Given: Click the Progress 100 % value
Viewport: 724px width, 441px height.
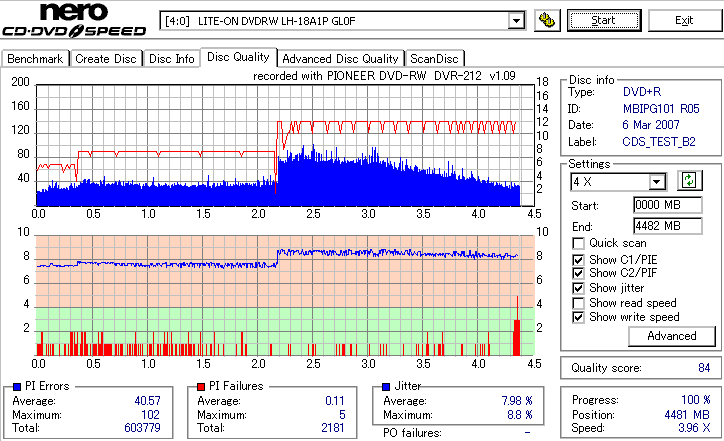Looking at the screenshot, I should (696, 400).
